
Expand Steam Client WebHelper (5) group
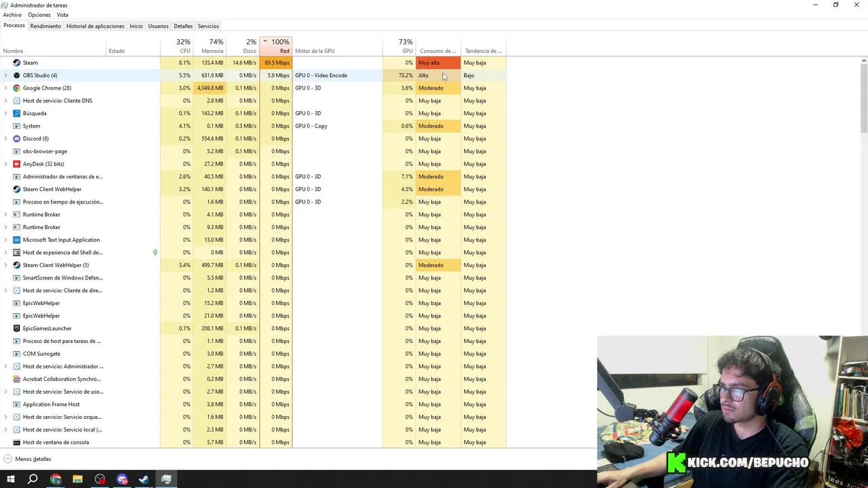point(6,265)
